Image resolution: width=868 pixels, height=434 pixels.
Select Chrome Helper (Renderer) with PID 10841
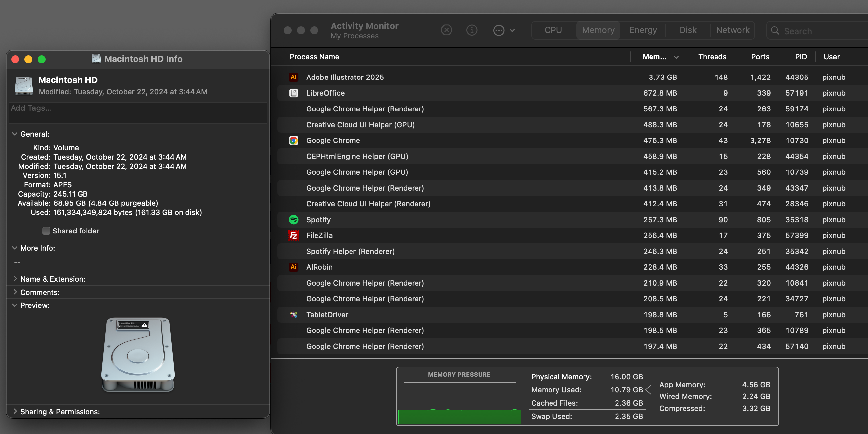573,283
